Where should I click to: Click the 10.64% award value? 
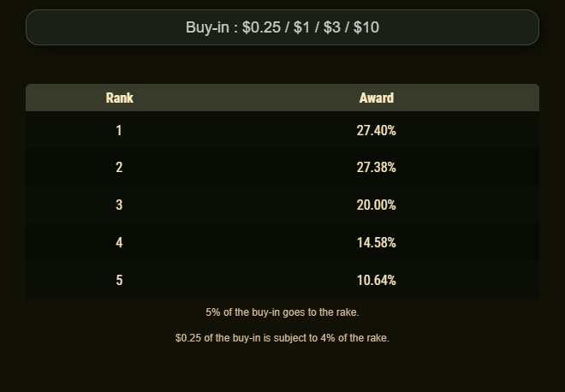click(376, 280)
